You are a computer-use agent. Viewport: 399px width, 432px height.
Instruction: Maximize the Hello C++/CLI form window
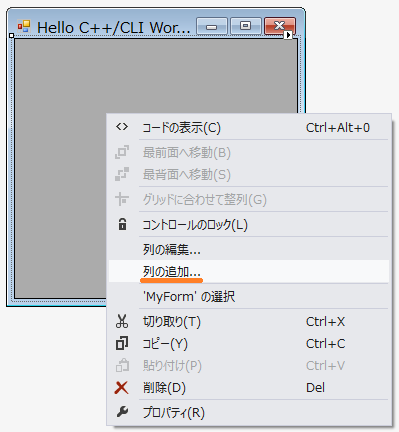246,26
